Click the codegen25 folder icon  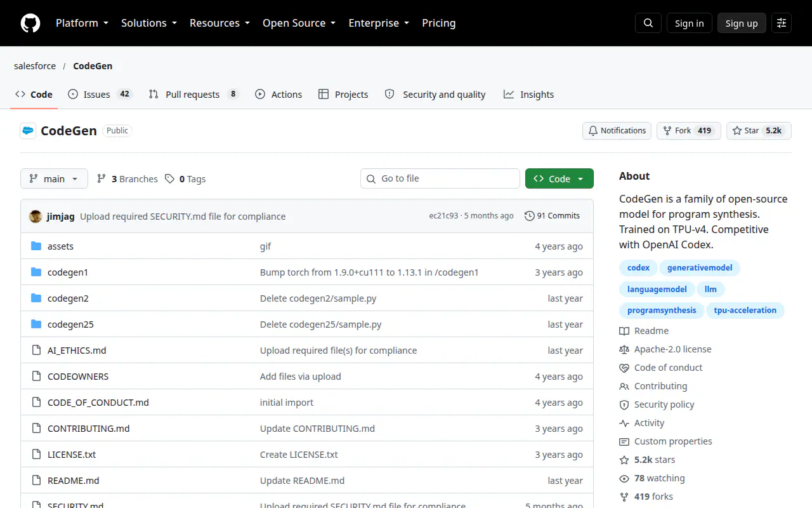coord(36,324)
